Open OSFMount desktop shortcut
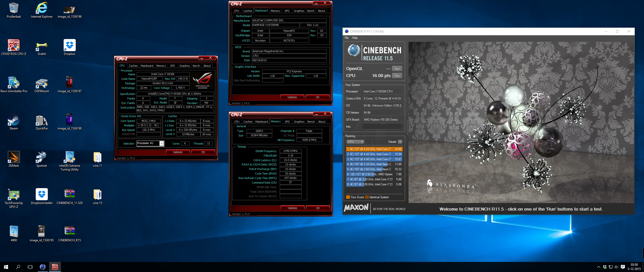The image size is (644, 272). 42,85
